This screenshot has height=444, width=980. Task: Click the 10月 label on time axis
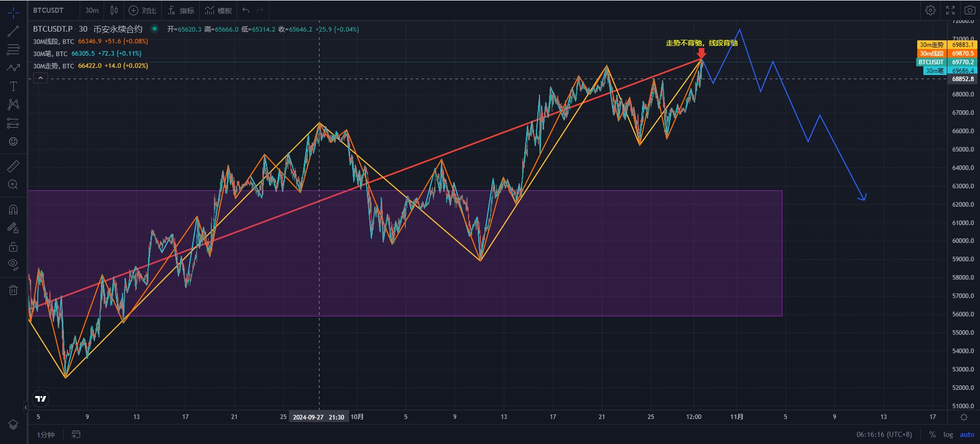[x=357, y=417]
